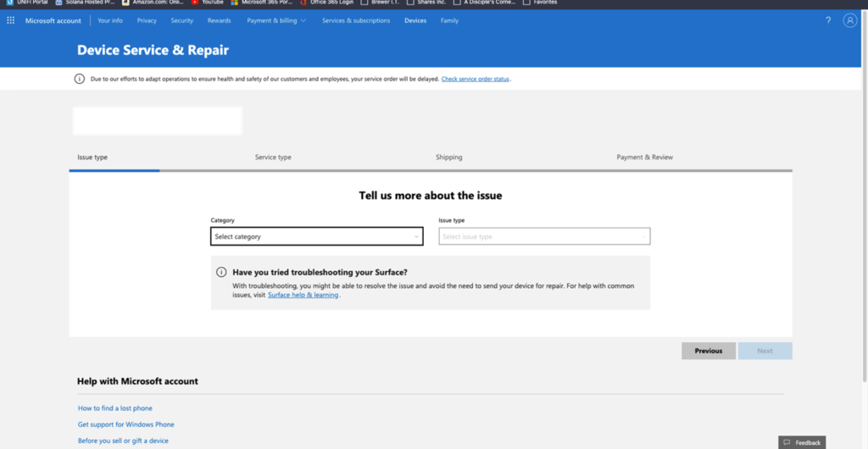Open the Devices nav item
Screen dimensions: 868x449
(x=415, y=20)
